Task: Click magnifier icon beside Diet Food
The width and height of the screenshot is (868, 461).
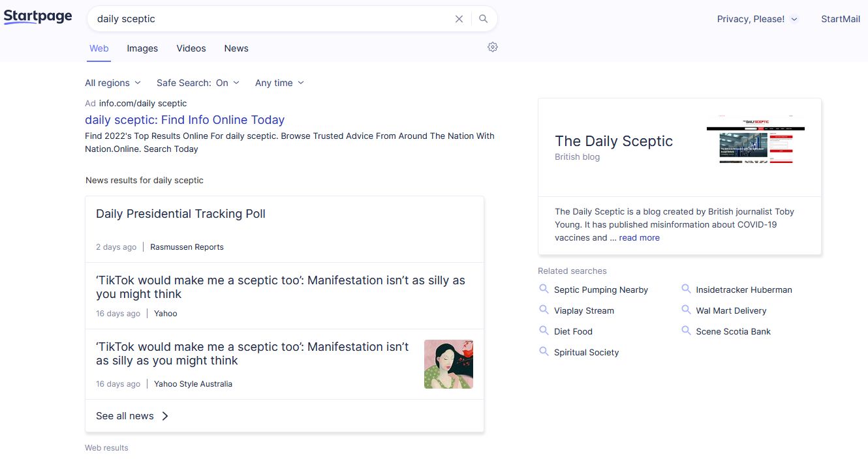Action: coord(544,331)
